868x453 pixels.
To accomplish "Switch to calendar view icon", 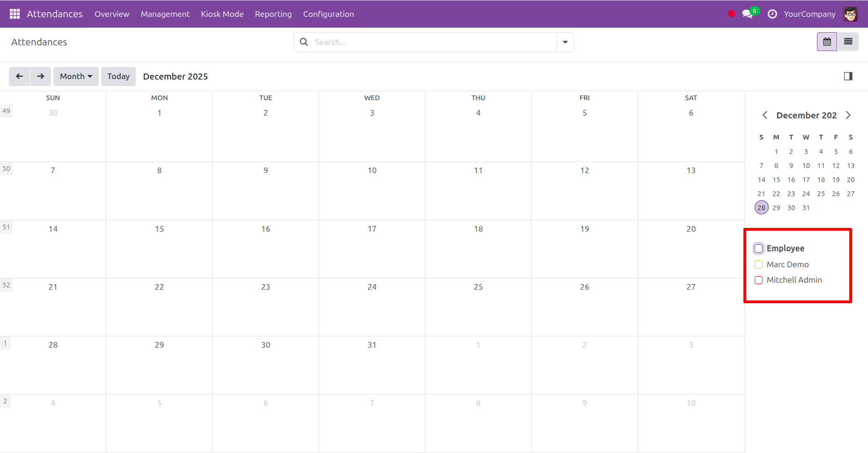I will click(827, 42).
